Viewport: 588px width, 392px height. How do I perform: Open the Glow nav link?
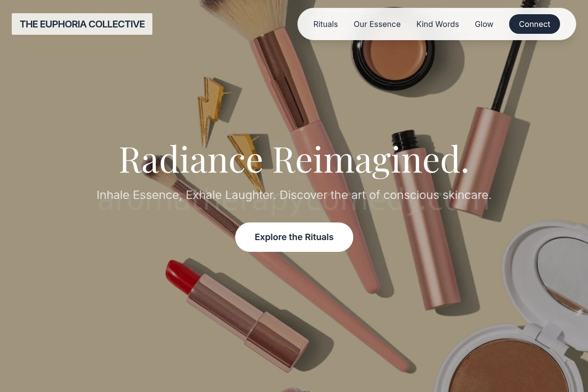(484, 24)
